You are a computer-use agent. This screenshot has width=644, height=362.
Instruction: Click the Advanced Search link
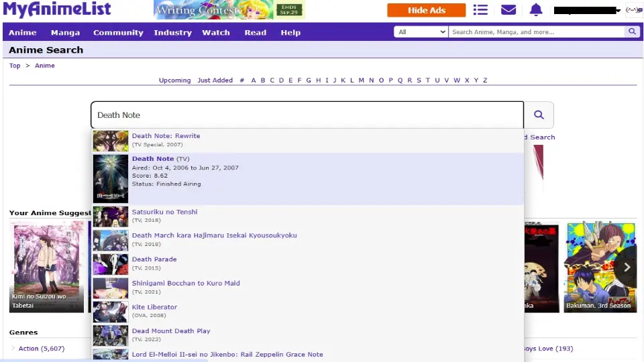[x=539, y=137]
